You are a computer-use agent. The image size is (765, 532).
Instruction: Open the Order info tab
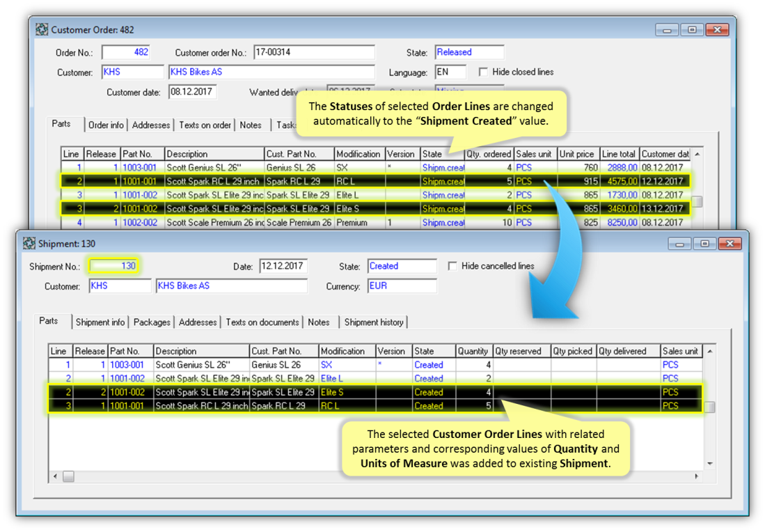coord(106,125)
